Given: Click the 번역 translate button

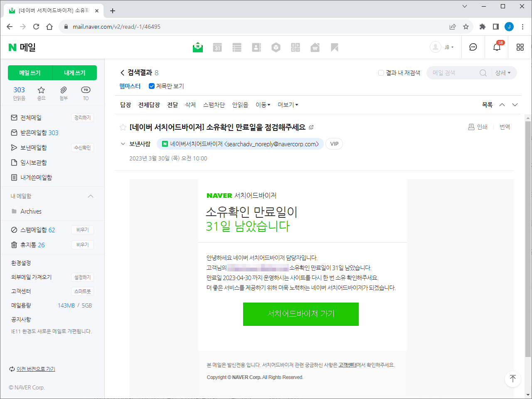Looking at the screenshot, I should click(x=505, y=127).
